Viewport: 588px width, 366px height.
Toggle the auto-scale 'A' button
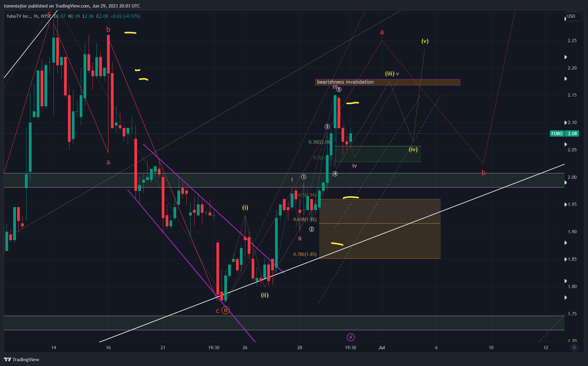coord(574,347)
